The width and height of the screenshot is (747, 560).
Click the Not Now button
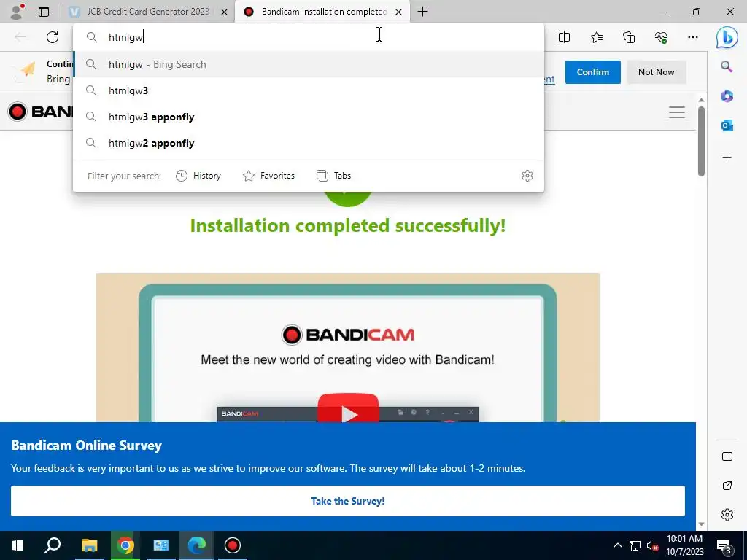point(656,72)
